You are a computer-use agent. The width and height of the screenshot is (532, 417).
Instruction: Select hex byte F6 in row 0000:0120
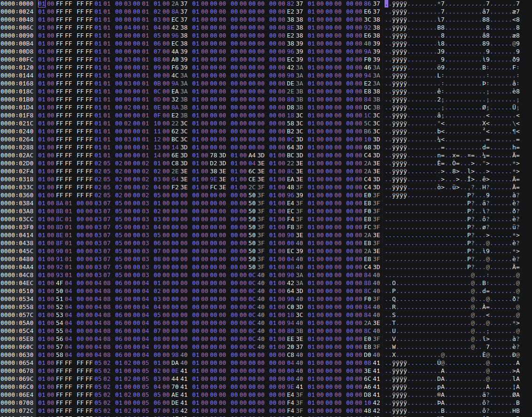click(175, 68)
